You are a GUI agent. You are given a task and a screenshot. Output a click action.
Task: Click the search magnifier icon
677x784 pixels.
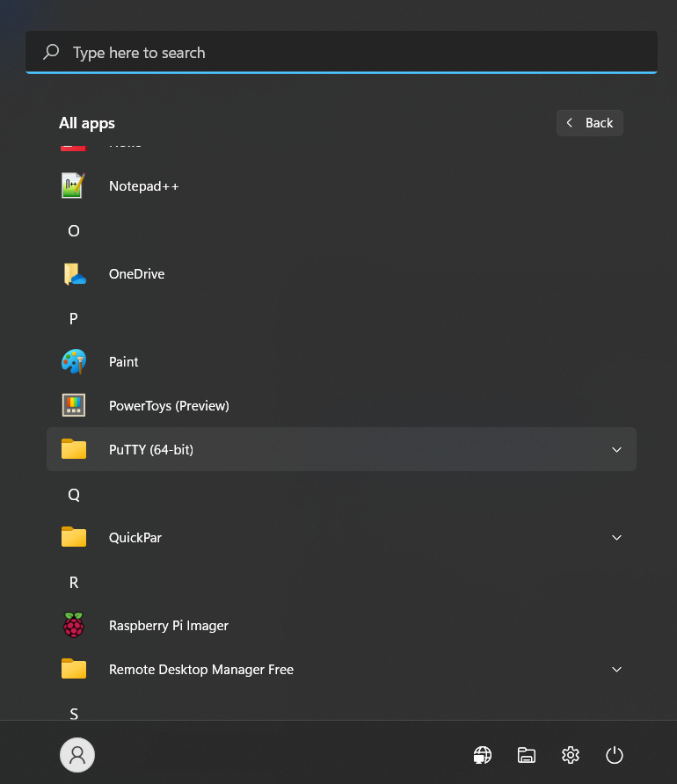[51, 52]
